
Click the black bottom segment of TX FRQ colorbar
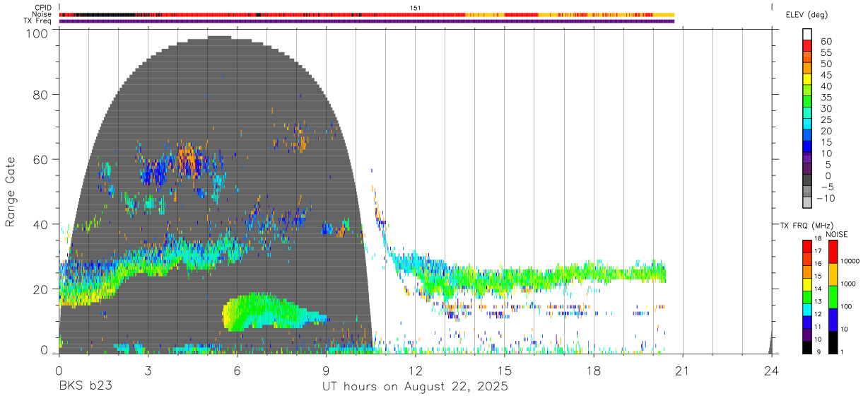point(807,347)
